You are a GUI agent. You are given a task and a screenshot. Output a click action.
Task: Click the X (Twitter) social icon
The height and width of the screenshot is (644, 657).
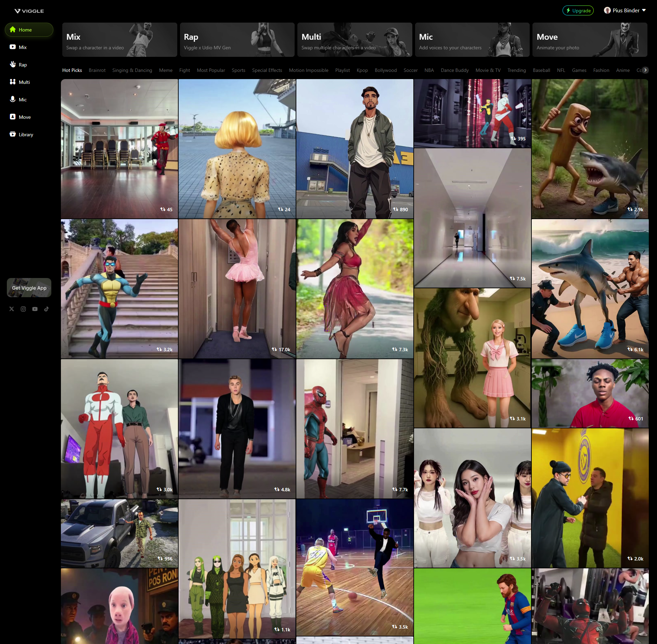12,309
